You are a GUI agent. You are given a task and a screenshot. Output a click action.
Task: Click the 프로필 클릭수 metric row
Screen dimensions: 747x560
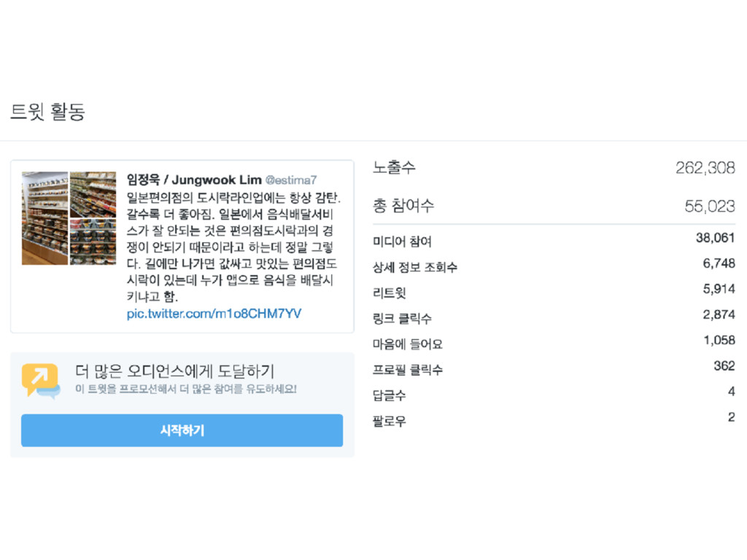pos(554,368)
